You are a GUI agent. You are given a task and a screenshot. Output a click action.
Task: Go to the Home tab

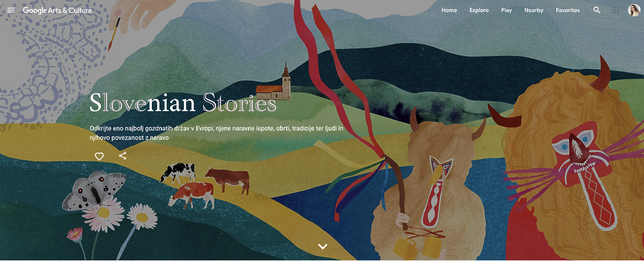(449, 10)
